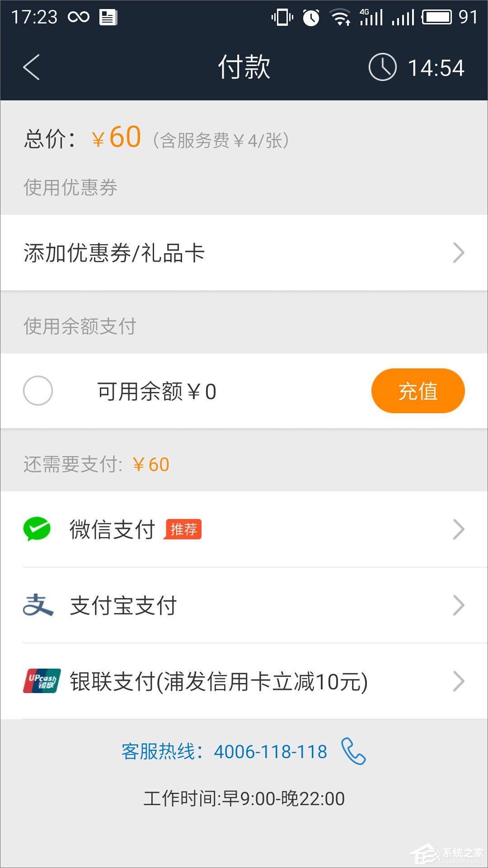This screenshot has height=868, width=488.
Task: Tap the back arrow in header
Action: [x=32, y=67]
